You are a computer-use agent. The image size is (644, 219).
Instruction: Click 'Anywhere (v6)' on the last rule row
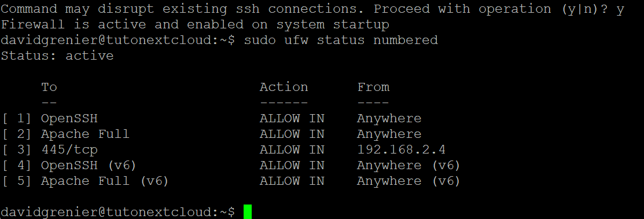409,181
